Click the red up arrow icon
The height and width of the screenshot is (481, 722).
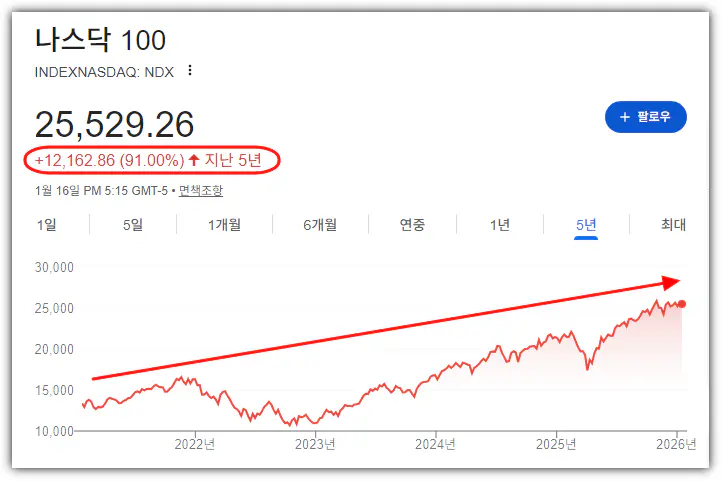click(x=194, y=160)
